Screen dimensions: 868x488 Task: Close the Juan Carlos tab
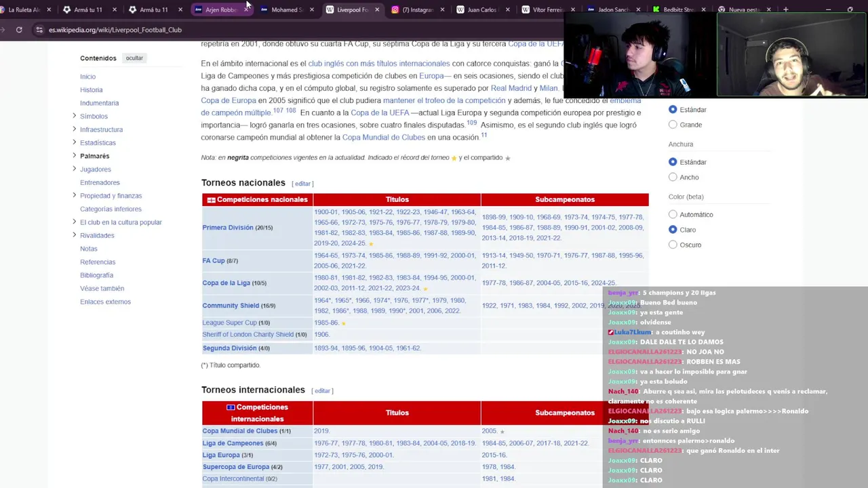[509, 9]
